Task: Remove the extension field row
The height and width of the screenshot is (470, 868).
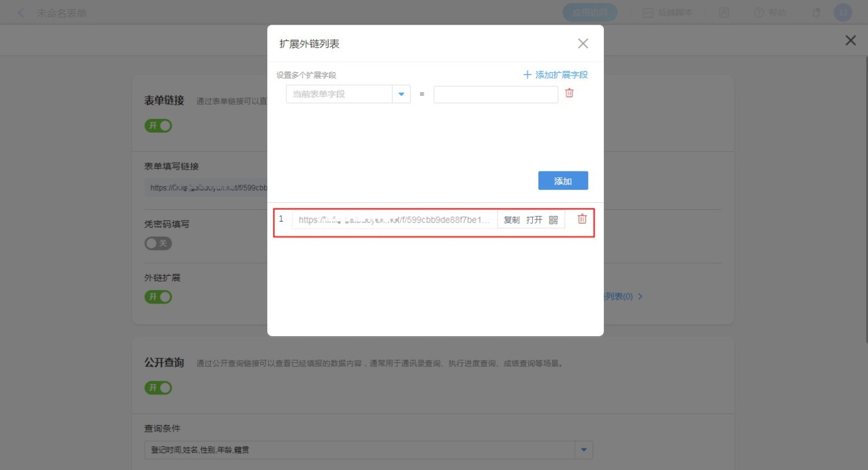Action: 569,93
